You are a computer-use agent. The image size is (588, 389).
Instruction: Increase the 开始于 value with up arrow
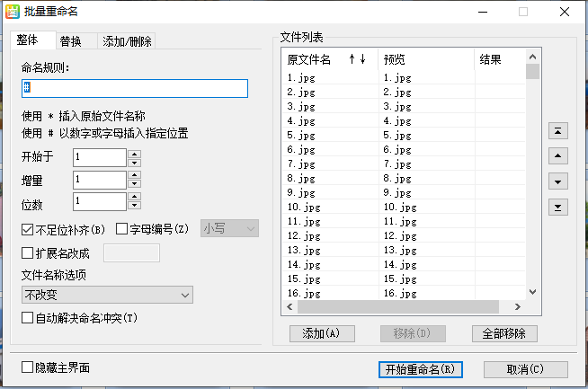click(135, 154)
